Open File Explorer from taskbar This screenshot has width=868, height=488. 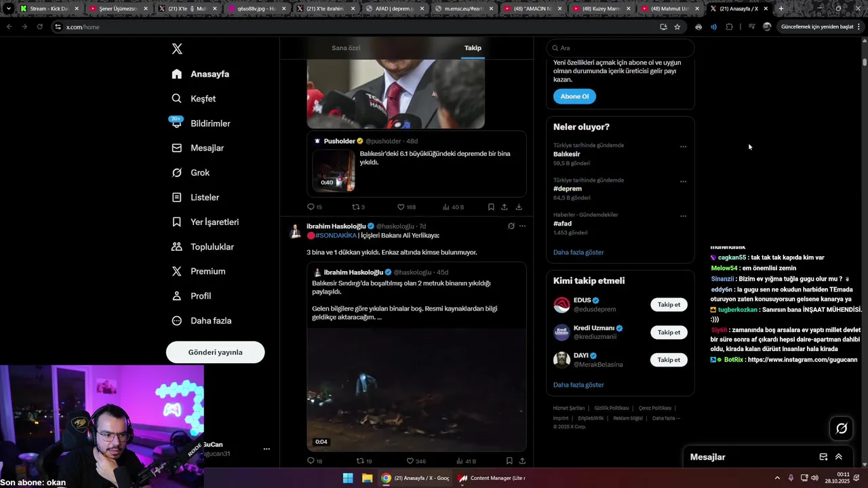367,478
